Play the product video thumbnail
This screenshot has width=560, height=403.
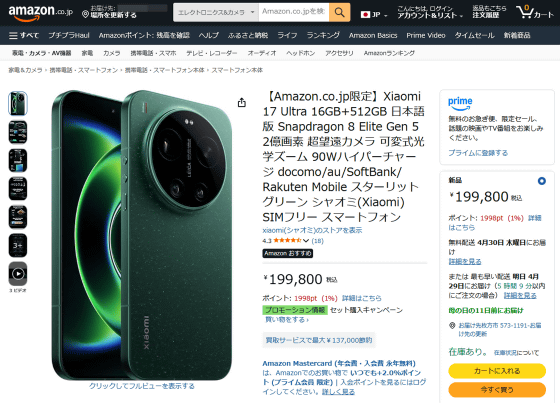click(18, 274)
